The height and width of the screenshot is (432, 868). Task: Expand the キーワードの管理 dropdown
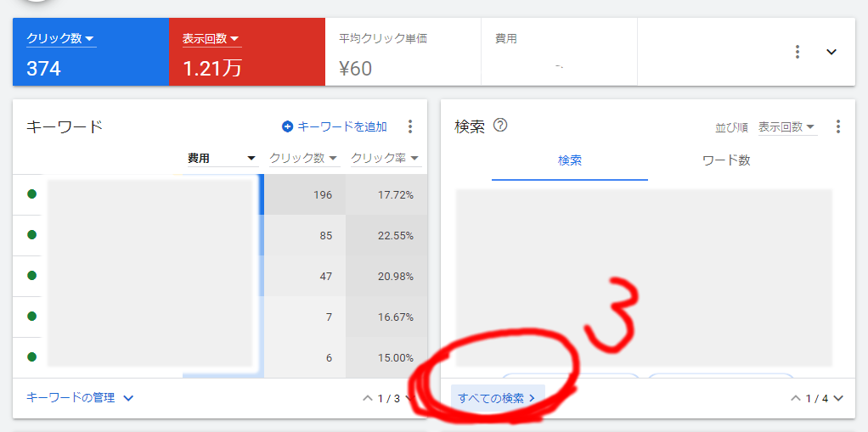click(x=80, y=398)
